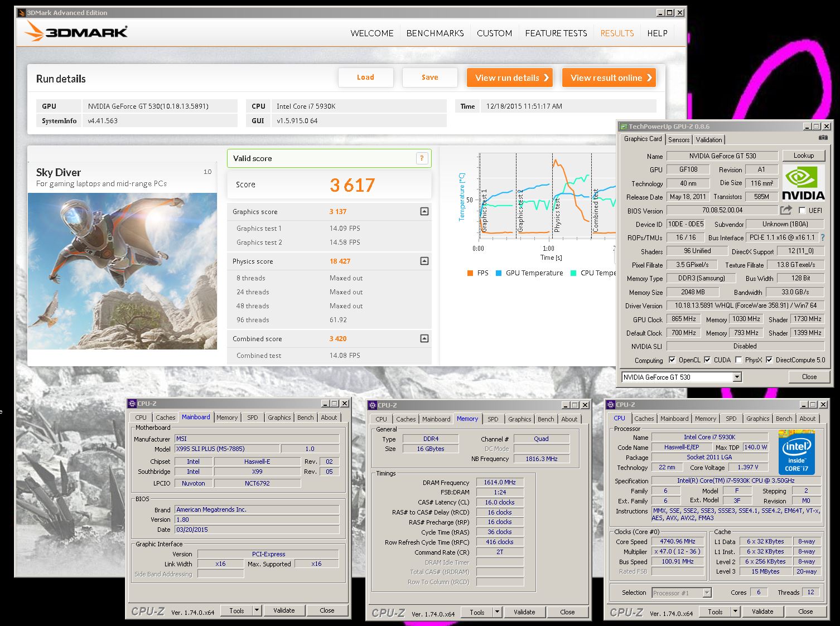Click the 3DMark title bar icon
Viewport: 840px width, 626px height.
tap(22, 12)
